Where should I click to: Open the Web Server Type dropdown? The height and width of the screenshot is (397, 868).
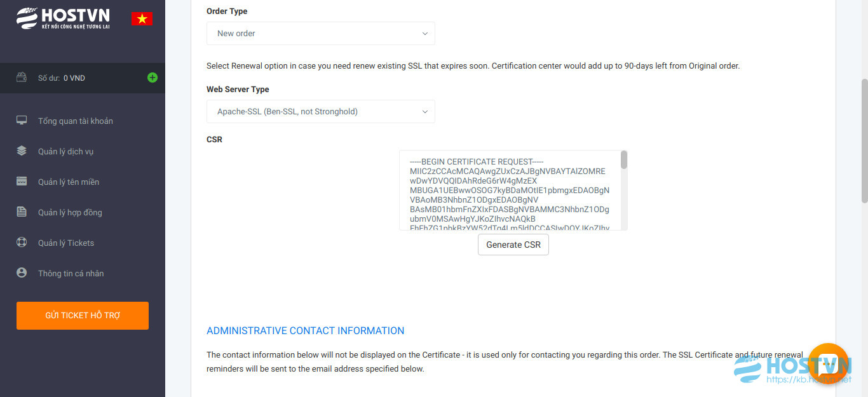coord(321,111)
